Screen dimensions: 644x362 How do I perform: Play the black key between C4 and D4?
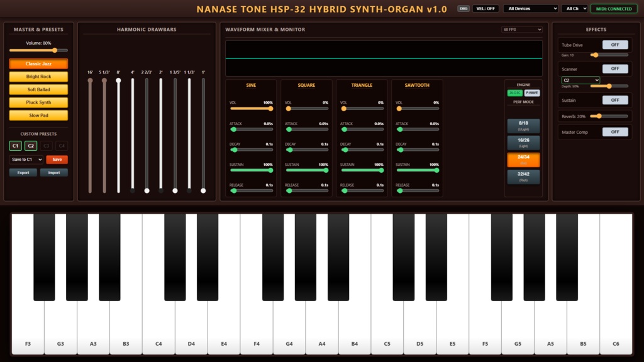point(175,257)
